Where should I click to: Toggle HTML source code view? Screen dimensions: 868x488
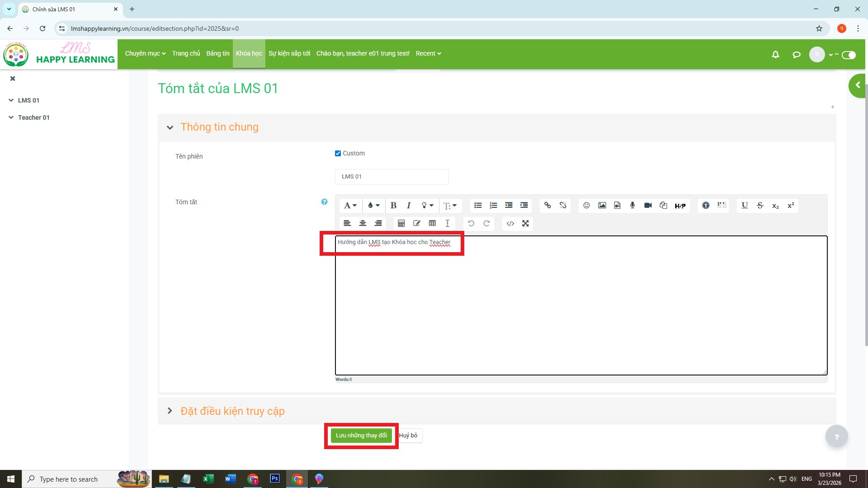[x=510, y=224]
